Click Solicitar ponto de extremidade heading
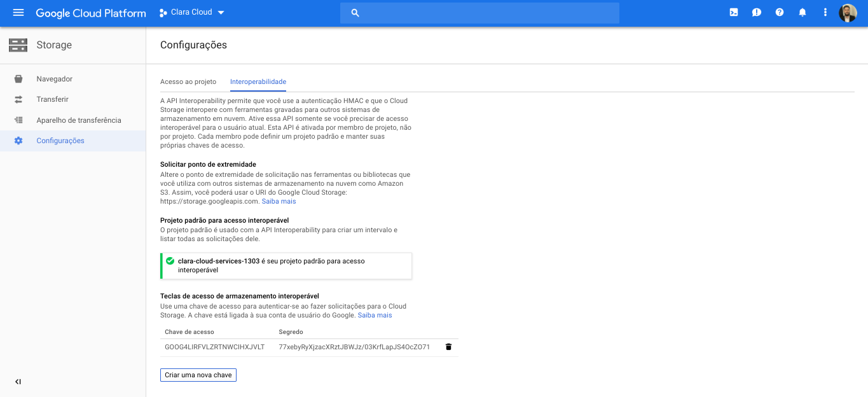Viewport: 868px width, 397px height. [x=208, y=164]
